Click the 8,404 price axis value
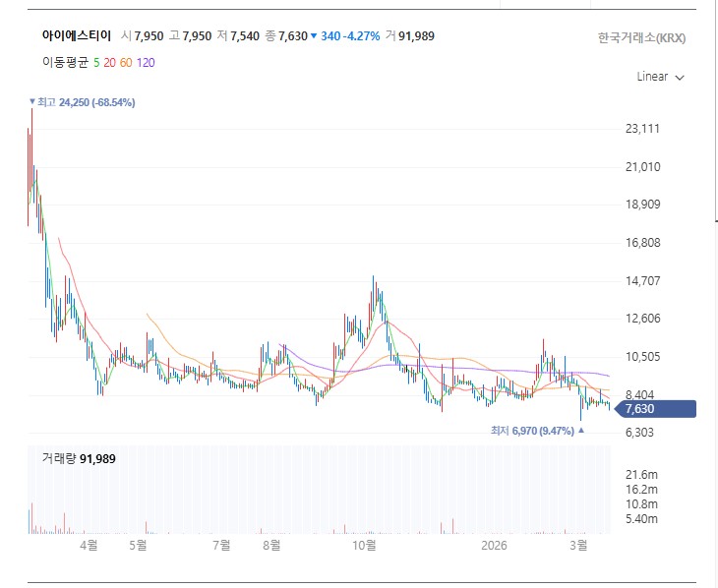Image resolution: width=718 pixels, height=588 pixels. (x=639, y=394)
